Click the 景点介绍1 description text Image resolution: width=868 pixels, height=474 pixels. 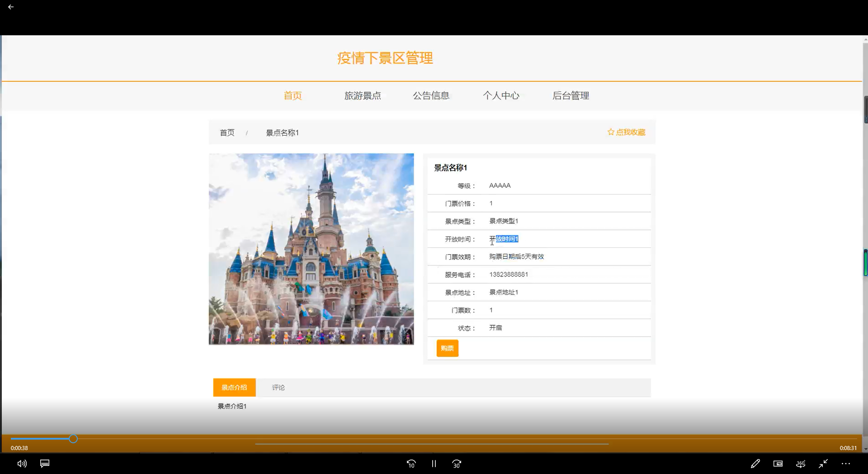point(232,406)
